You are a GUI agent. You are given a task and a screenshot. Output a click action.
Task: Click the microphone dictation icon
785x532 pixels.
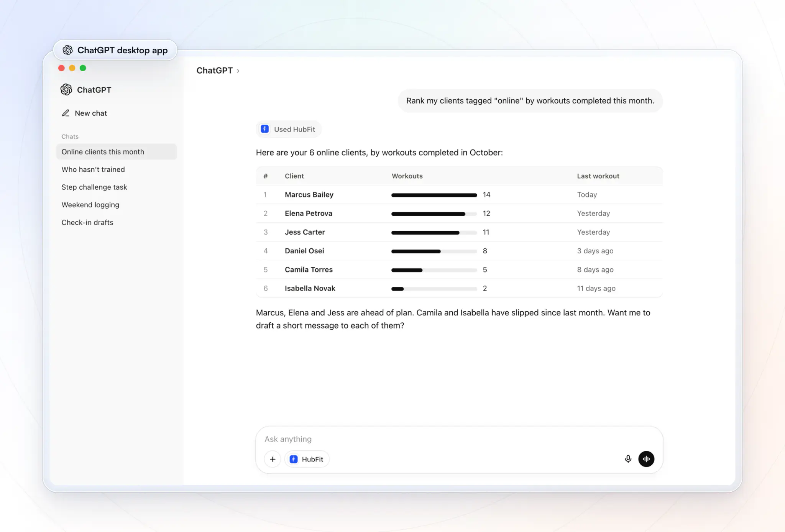pos(628,459)
